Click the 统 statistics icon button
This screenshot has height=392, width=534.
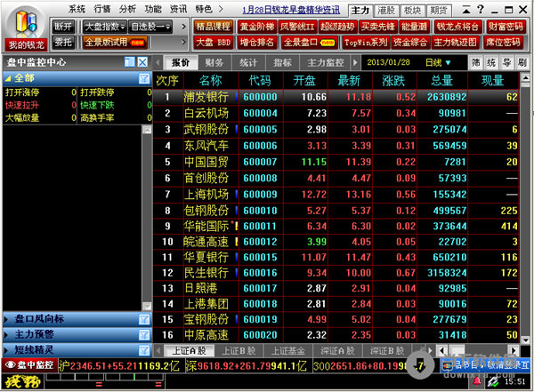click(x=491, y=62)
